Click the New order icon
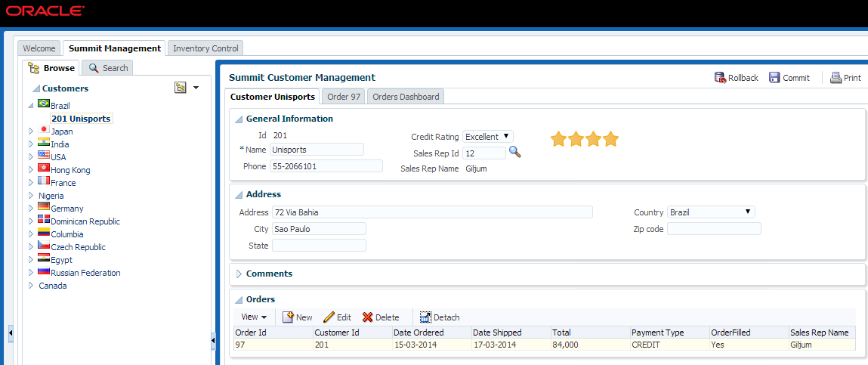Screen dimensions: 868x365 (x=288, y=317)
